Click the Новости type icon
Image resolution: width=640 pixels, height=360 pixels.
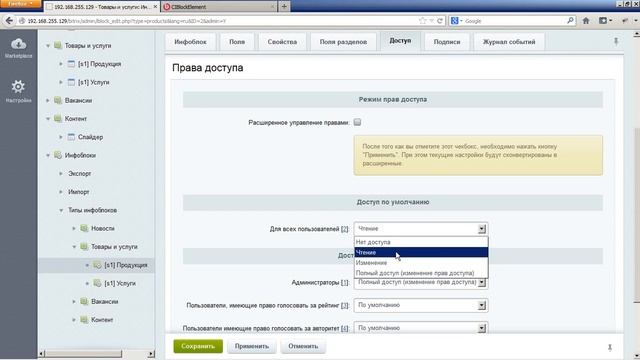click(84, 228)
